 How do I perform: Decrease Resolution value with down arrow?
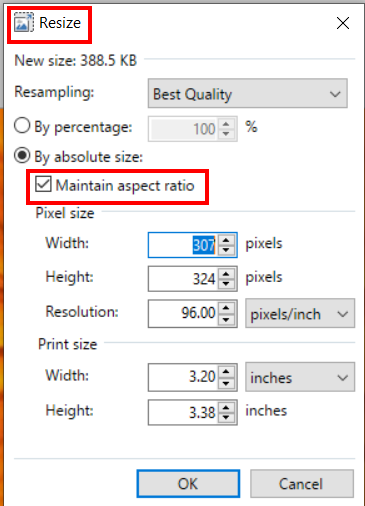point(226,319)
